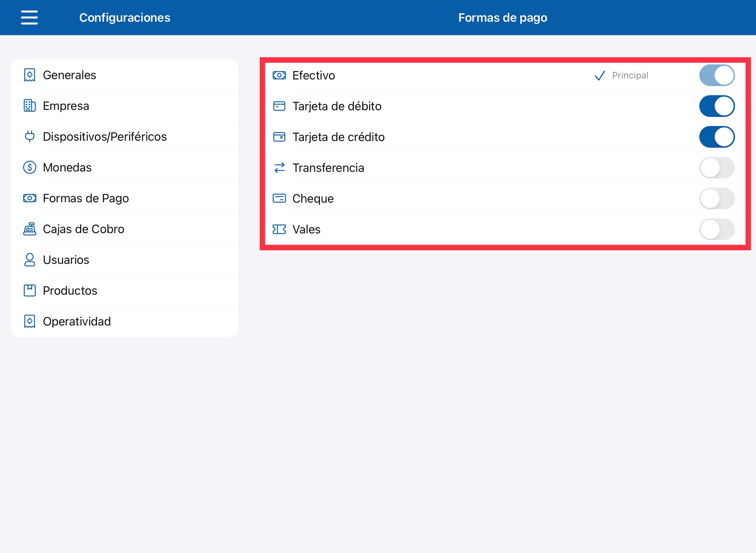The image size is (756, 553).
Task: Click the Cheque icon
Action: [279, 198]
